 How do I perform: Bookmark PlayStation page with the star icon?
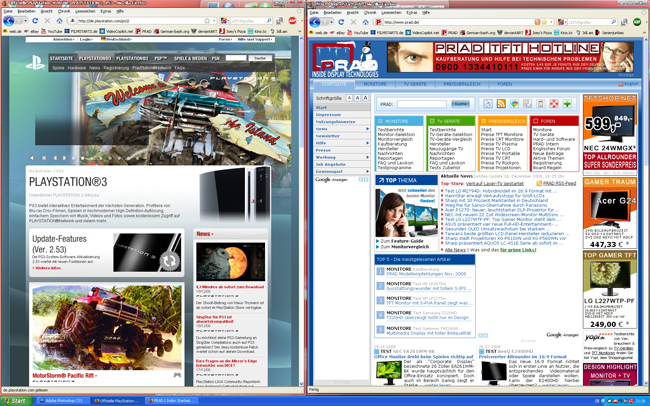[x=207, y=21]
